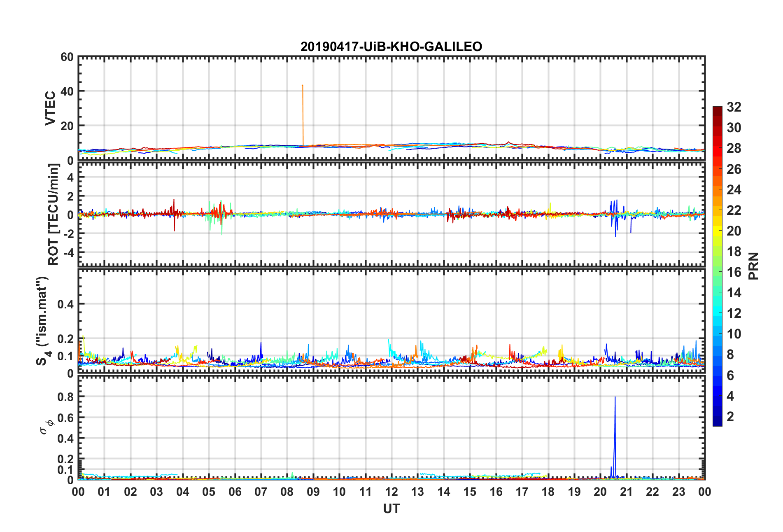
Task: Click the orange VTEC spike near 08:30
Action: click(x=303, y=115)
